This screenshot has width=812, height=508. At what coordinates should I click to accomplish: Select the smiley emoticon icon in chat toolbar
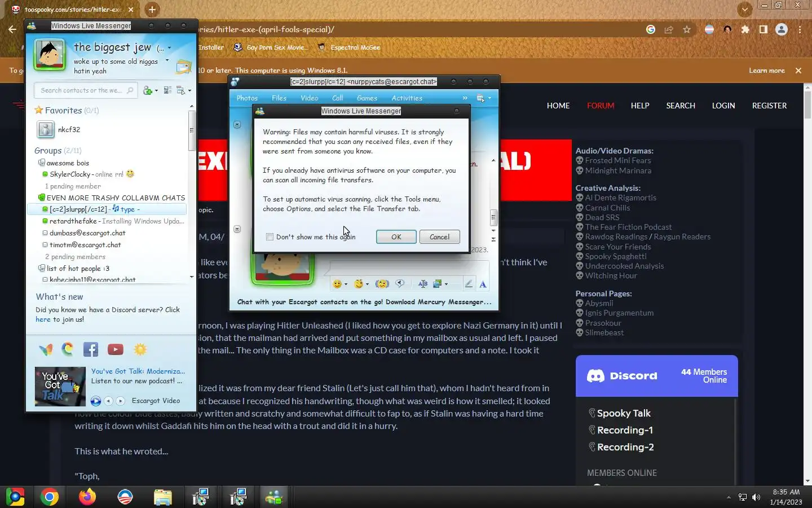337,284
